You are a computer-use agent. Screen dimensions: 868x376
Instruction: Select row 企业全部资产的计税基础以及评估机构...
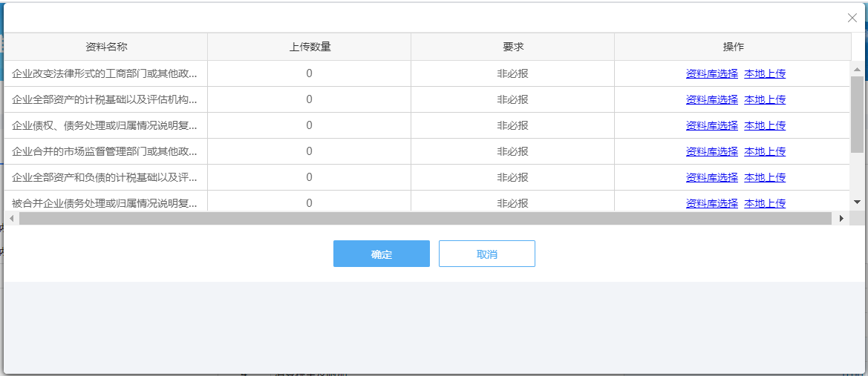(x=428, y=99)
